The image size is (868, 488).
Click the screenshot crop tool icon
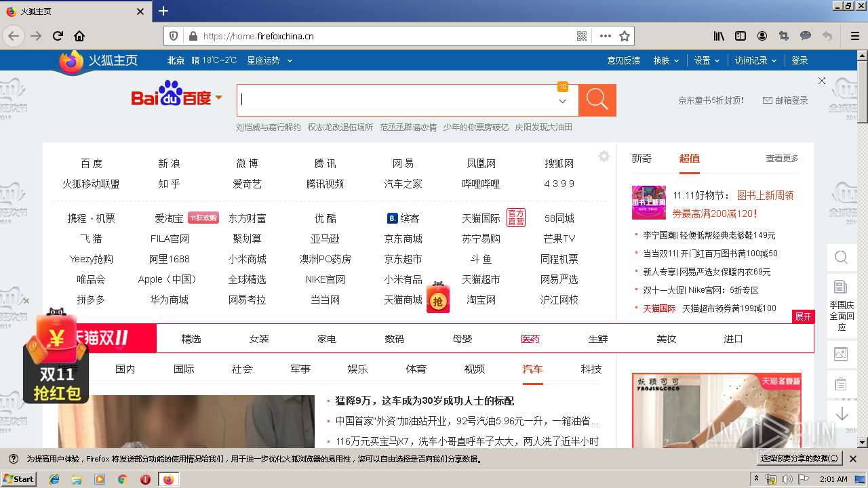pos(784,36)
